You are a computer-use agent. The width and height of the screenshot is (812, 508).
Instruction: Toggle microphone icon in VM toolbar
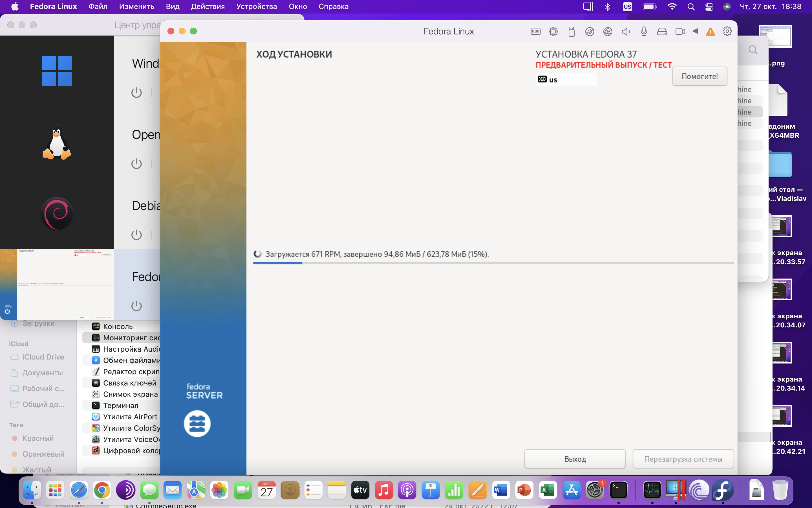click(x=644, y=32)
